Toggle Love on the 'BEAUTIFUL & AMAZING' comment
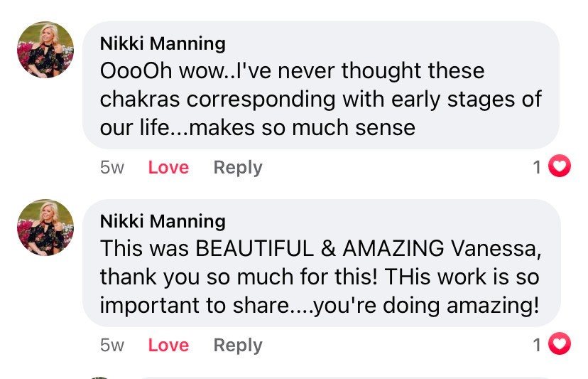The width and height of the screenshot is (588, 379). coord(168,346)
